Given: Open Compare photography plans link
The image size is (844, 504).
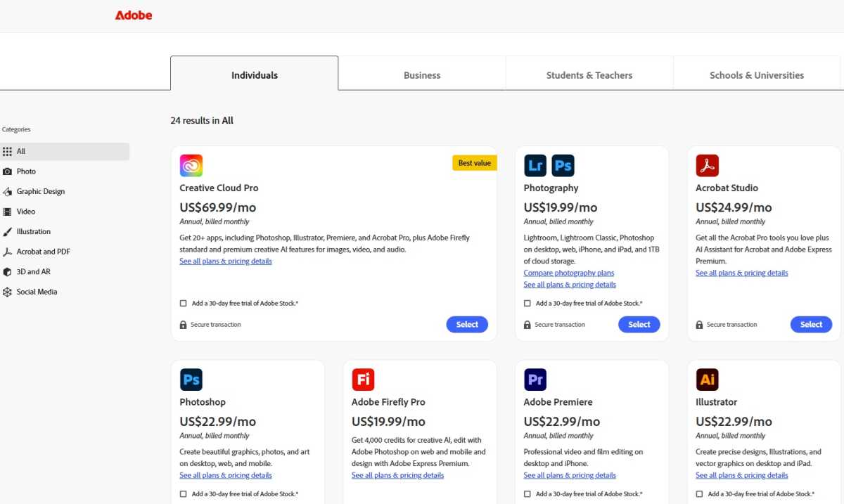Looking at the screenshot, I should [568, 273].
